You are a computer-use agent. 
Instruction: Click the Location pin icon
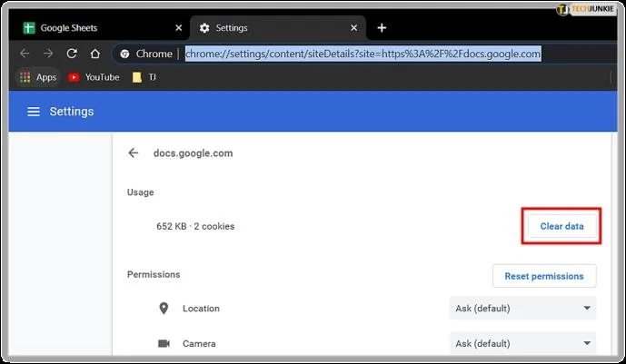[164, 309]
